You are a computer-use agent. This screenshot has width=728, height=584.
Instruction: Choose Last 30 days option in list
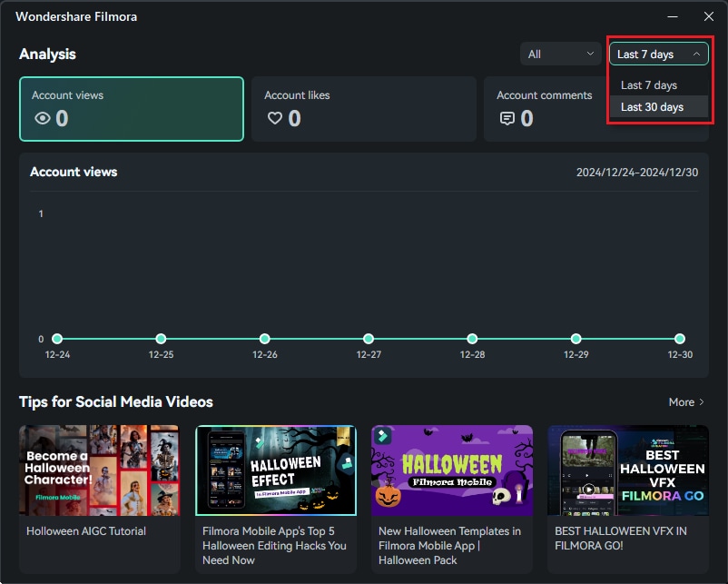(658, 107)
